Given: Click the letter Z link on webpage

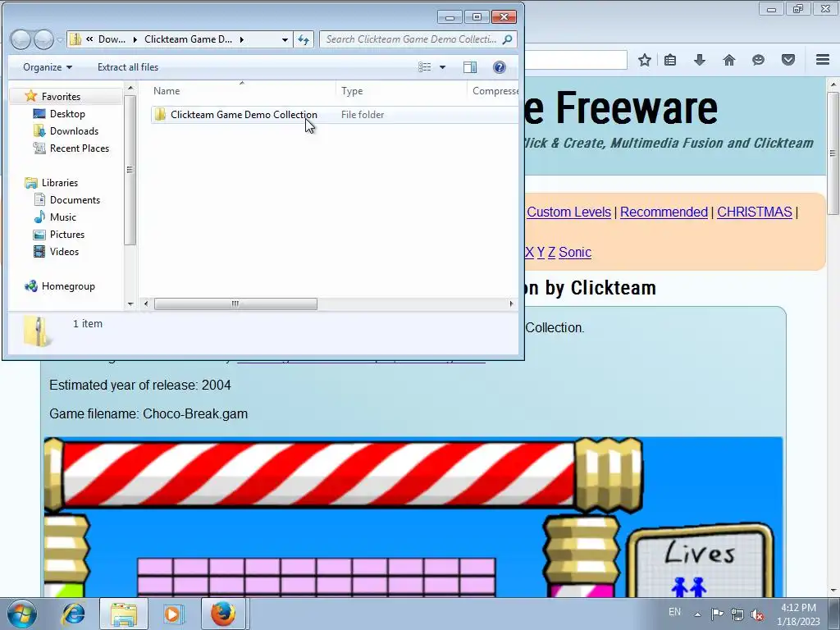Looking at the screenshot, I should pos(551,253).
